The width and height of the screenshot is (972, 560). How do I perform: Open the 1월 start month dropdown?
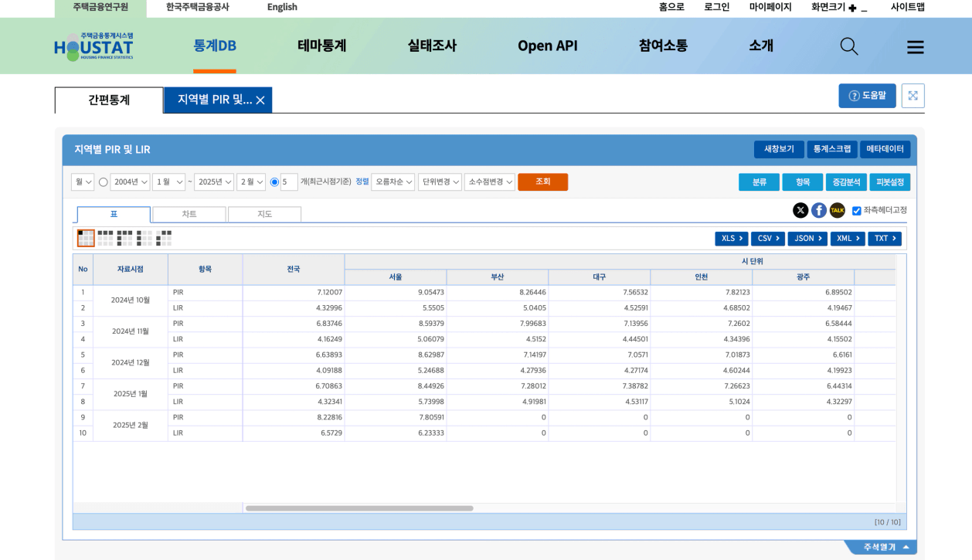click(169, 182)
